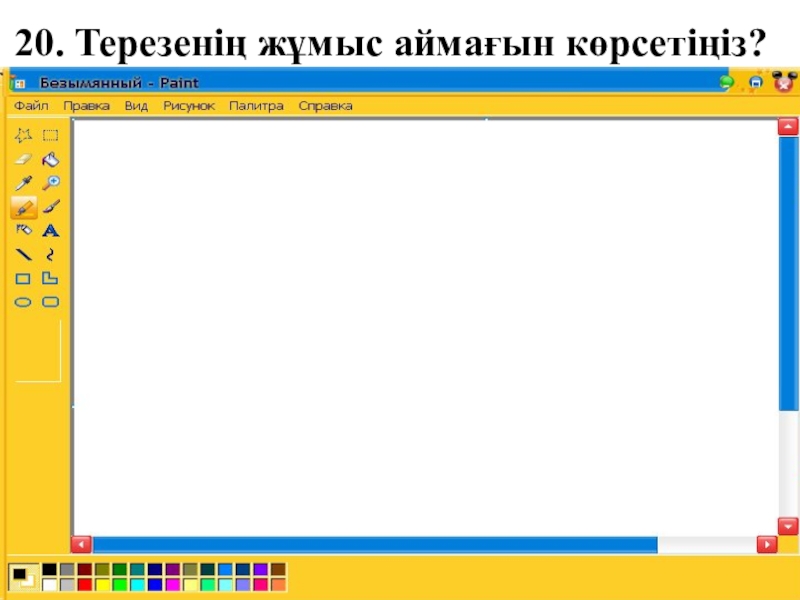The image size is (800, 600).
Task: Select the magenta color swatch
Action: point(173,584)
